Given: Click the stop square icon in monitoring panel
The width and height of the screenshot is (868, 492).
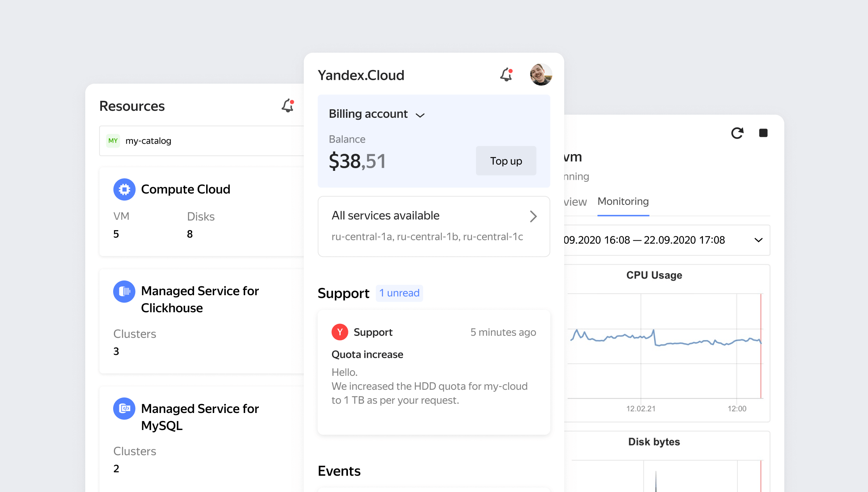Looking at the screenshot, I should pyautogui.click(x=763, y=133).
